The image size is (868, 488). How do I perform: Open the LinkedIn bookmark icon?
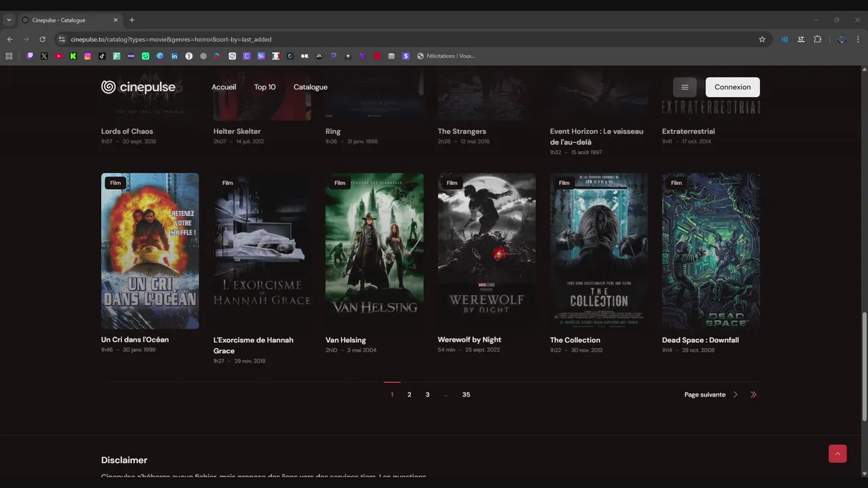pyautogui.click(x=174, y=56)
